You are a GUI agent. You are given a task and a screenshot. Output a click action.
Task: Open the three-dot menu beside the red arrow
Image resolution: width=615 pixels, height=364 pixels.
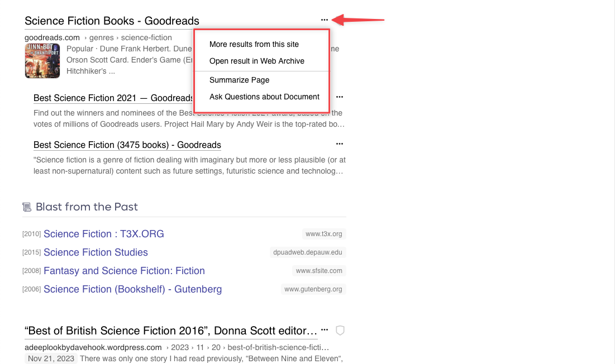[325, 20]
